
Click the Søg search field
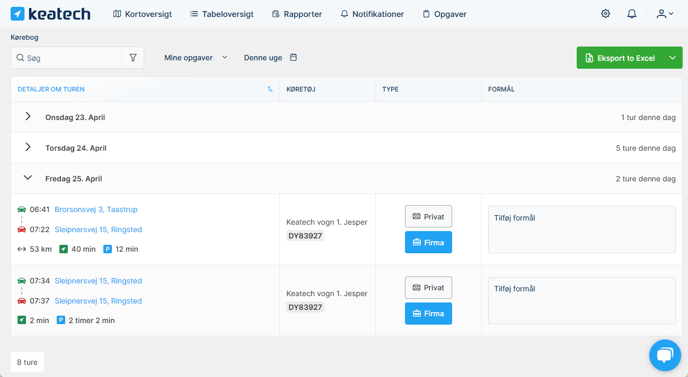coord(66,58)
